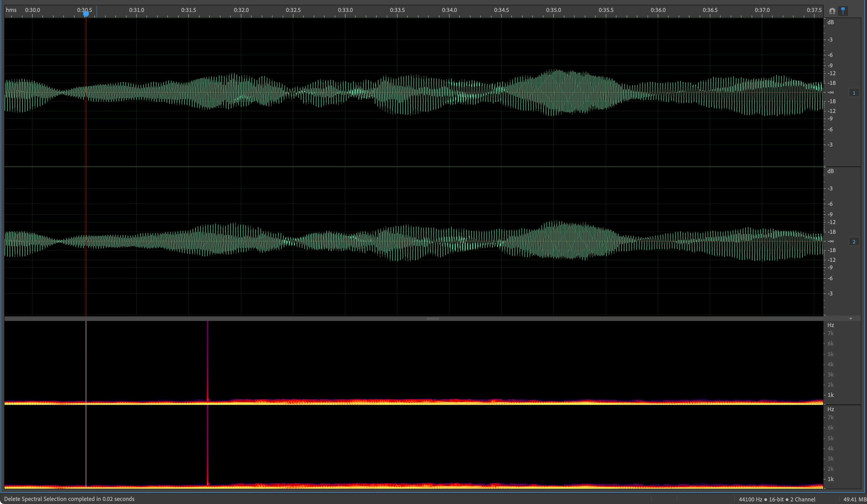Click the 0:37.5 ruler mark
The height and width of the screenshot is (504, 867).
point(814,10)
